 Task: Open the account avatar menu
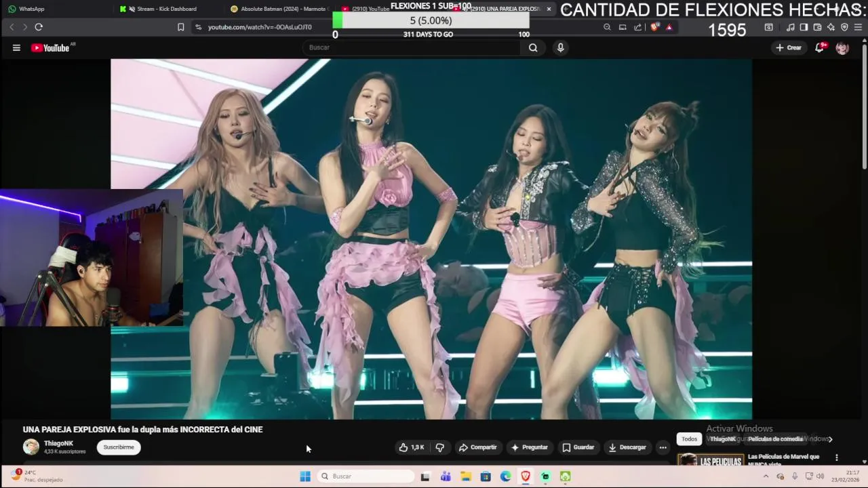(842, 47)
